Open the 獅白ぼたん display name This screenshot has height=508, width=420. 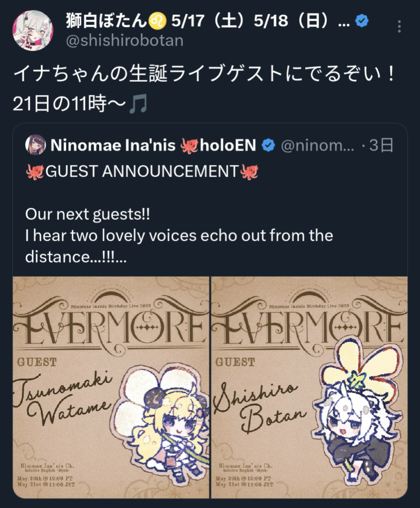point(107,21)
